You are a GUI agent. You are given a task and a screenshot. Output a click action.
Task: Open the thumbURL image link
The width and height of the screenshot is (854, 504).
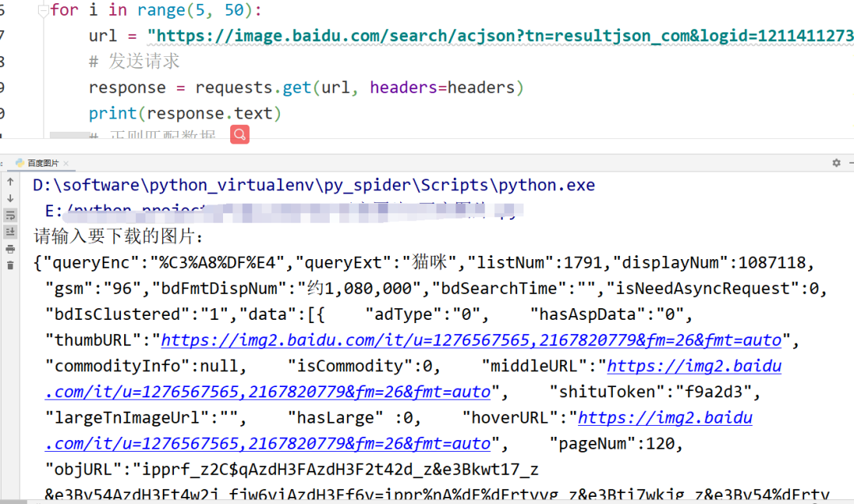pyautogui.click(x=471, y=340)
